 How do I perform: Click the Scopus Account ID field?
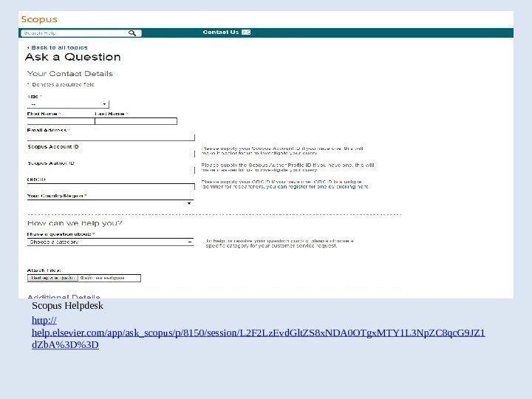(111, 154)
